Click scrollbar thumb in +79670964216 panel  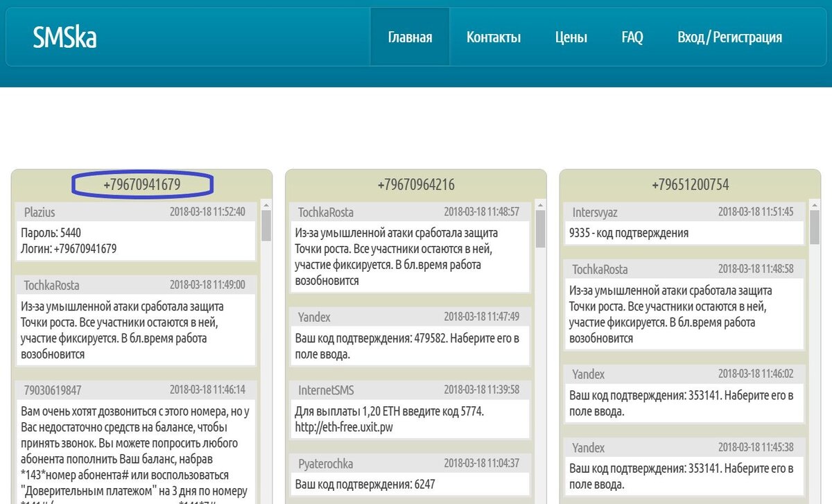click(x=540, y=227)
